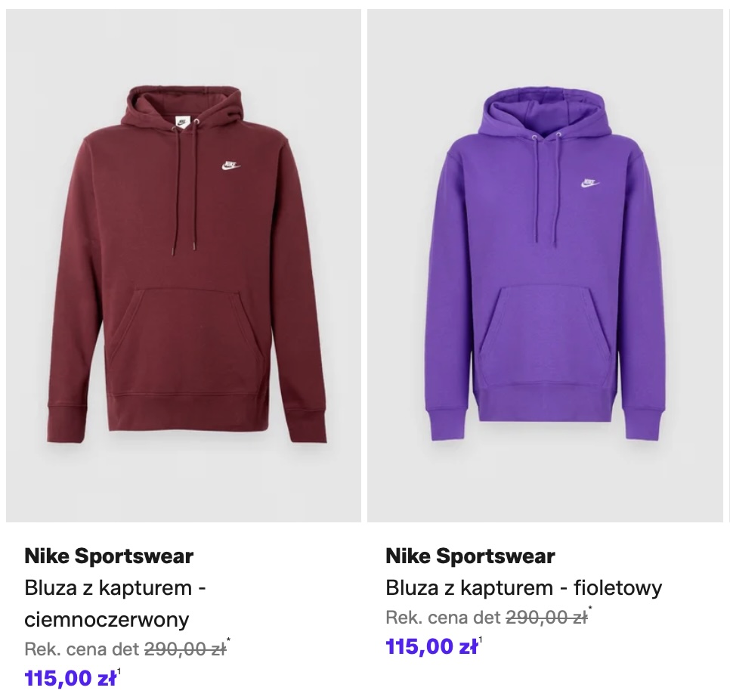This screenshot has height=700, width=730.
Task: Open Nike Sportswear brand above fioletowy hoodie
Action: [x=470, y=556]
